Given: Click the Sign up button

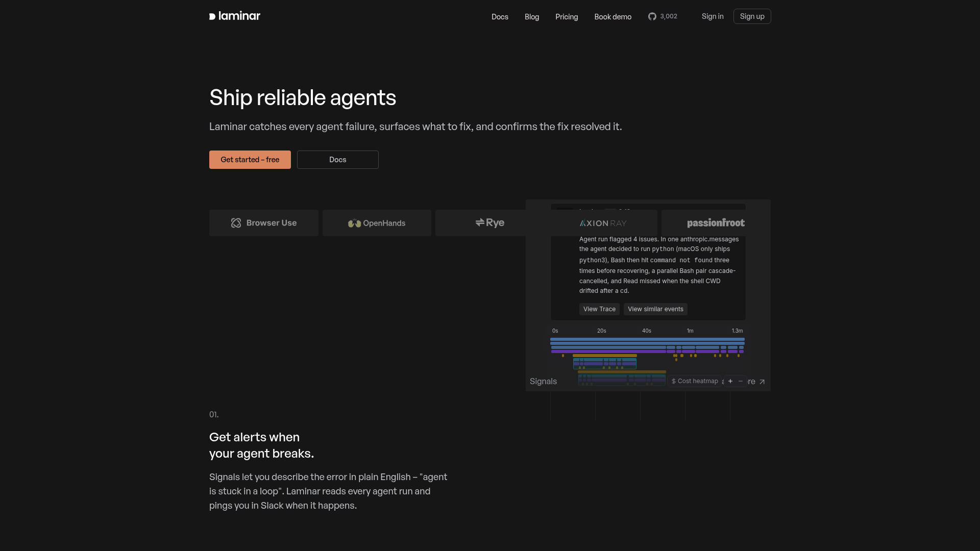Looking at the screenshot, I should coord(752,16).
